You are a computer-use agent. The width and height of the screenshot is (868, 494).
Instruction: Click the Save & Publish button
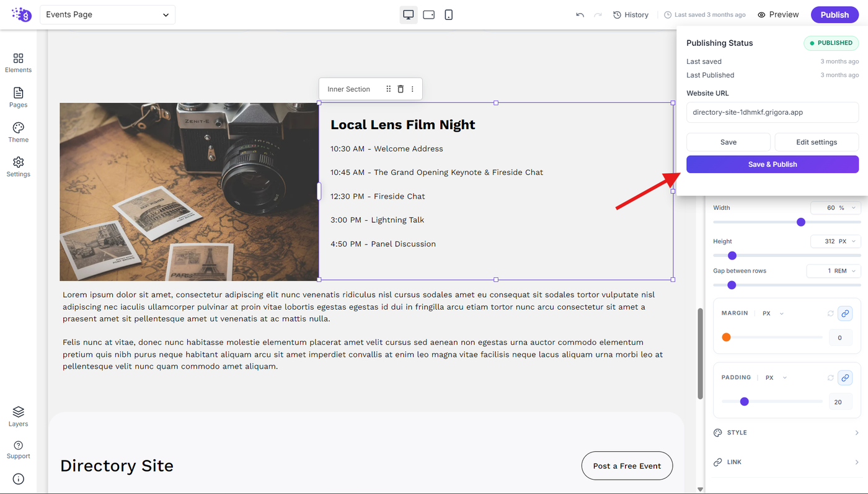coord(773,164)
